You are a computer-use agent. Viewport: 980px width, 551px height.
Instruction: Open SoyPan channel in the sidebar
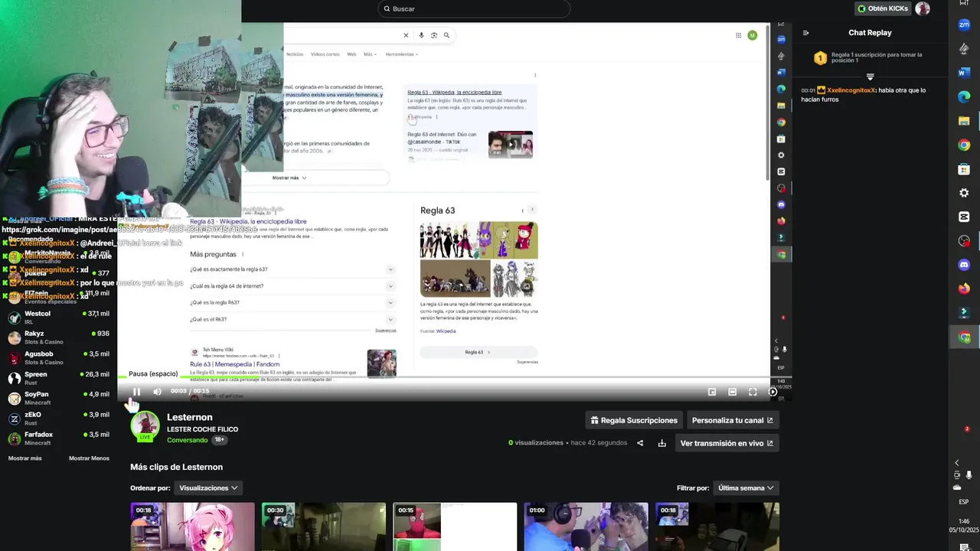[58, 398]
